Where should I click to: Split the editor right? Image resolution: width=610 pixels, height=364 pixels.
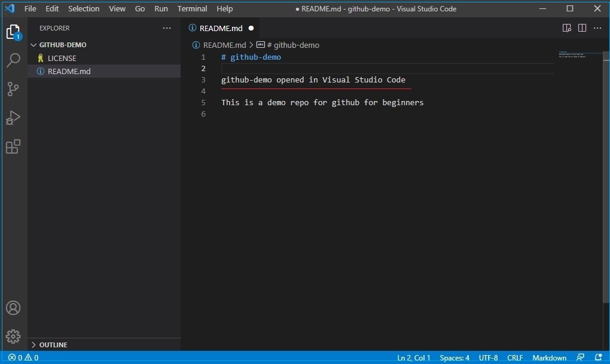(582, 28)
